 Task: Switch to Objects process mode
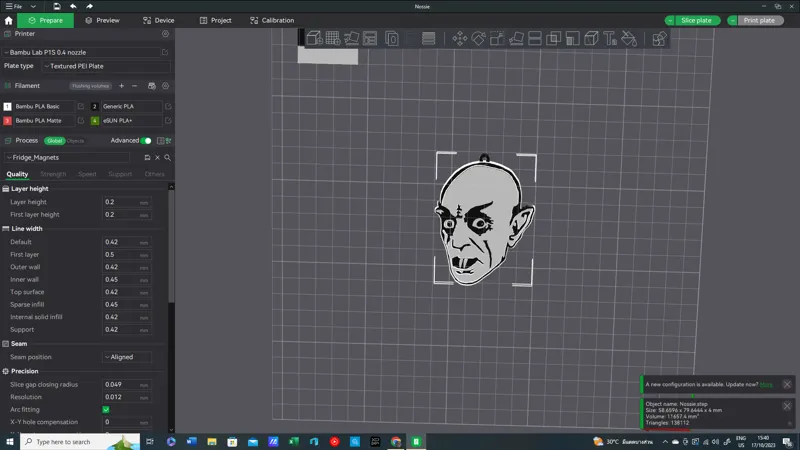tap(76, 141)
